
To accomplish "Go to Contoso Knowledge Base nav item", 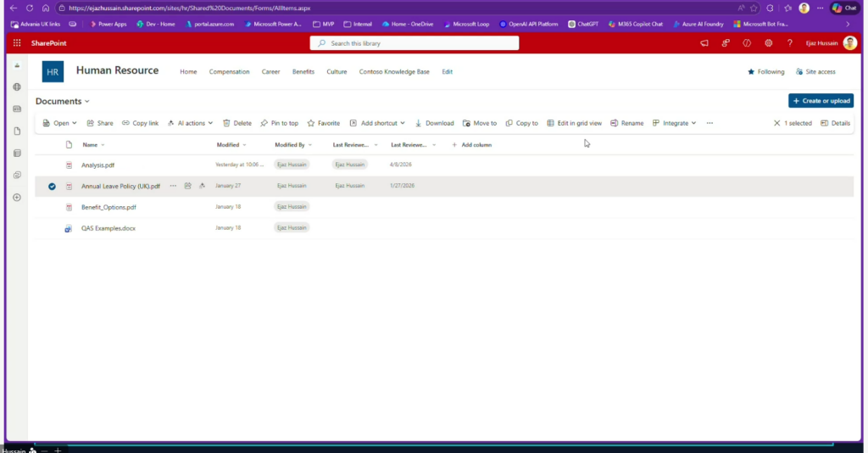I will click(393, 72).
